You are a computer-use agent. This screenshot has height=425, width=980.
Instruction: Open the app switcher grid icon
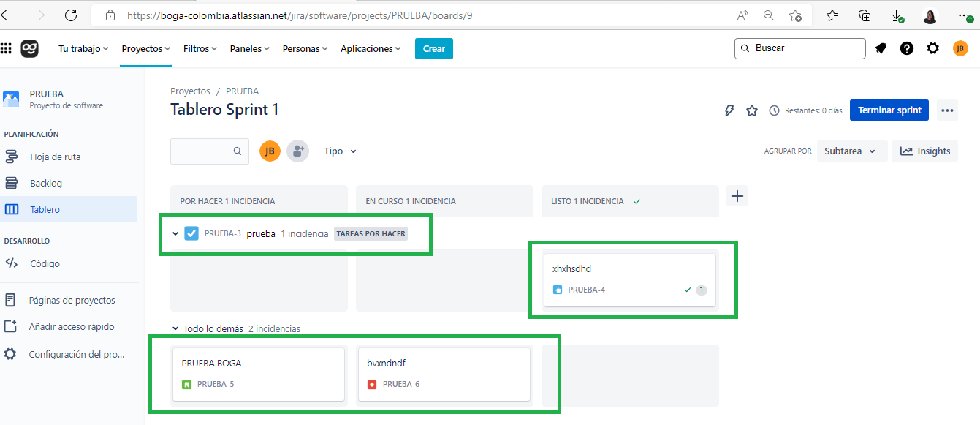pos(7,48)
